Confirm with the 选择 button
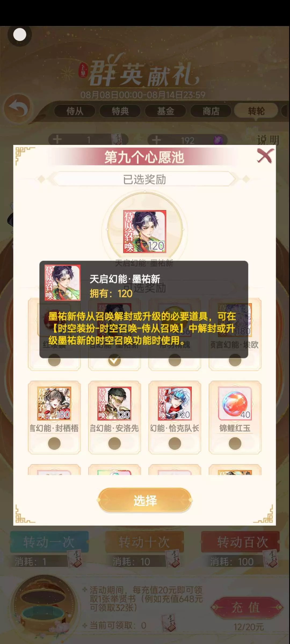290x644 pixels. point(145,500)
